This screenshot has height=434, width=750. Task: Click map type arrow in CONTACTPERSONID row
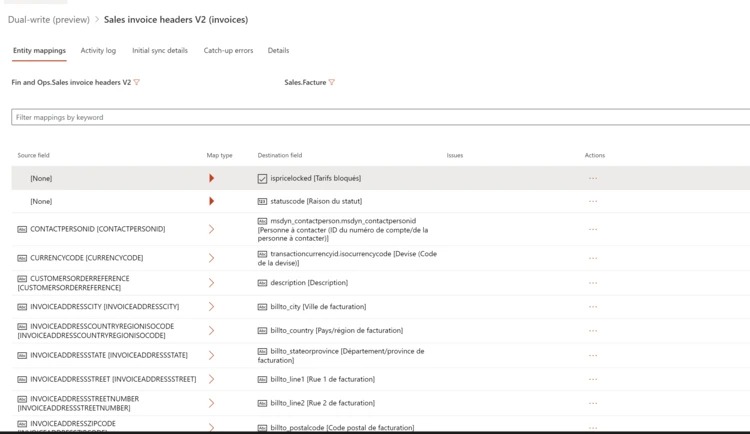pyautogui.click(x=211, y=229)
